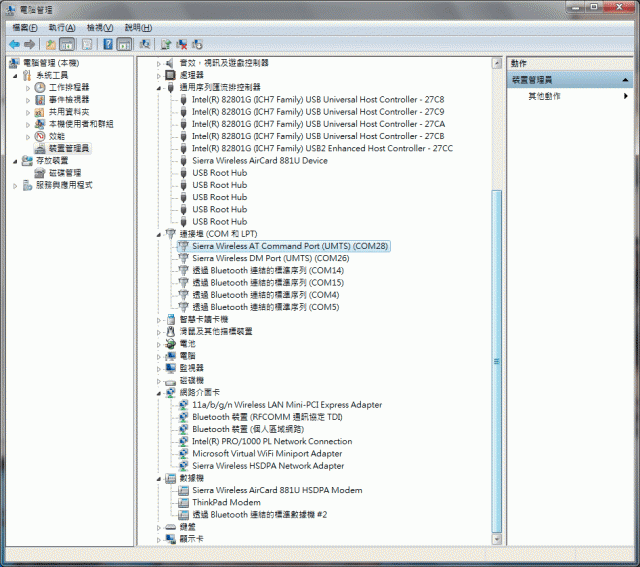Select 電腦管理 (本機) root node

tap(51, 63)
